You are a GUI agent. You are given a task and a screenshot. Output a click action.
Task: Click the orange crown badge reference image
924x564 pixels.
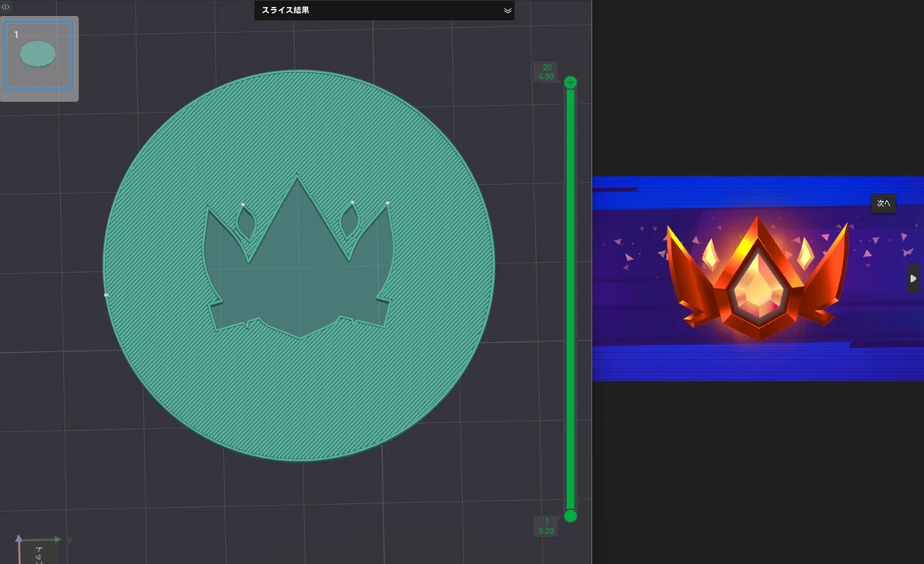(758, 279)
